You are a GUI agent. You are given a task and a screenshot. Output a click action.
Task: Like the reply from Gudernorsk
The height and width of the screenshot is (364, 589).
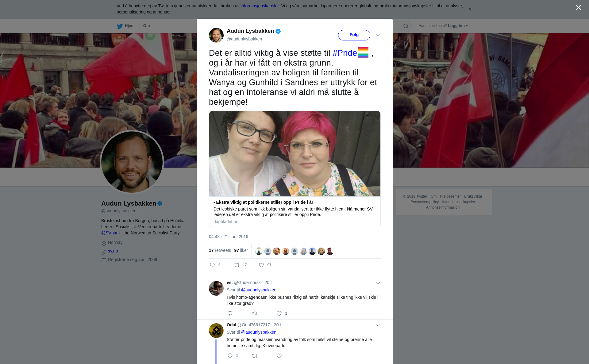coord(279,313)
